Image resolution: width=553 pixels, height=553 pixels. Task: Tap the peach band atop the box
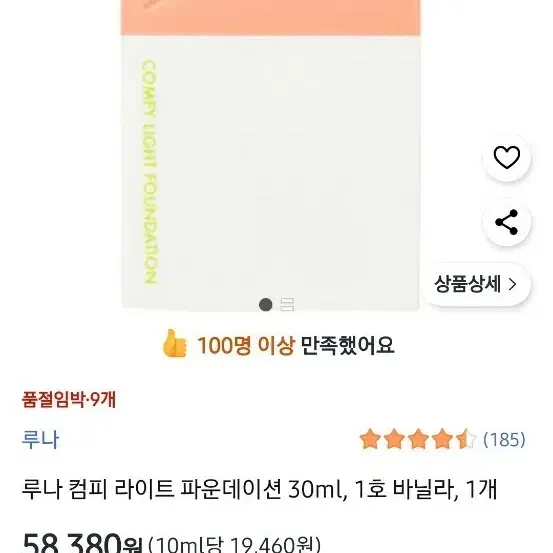click(271, 17)
